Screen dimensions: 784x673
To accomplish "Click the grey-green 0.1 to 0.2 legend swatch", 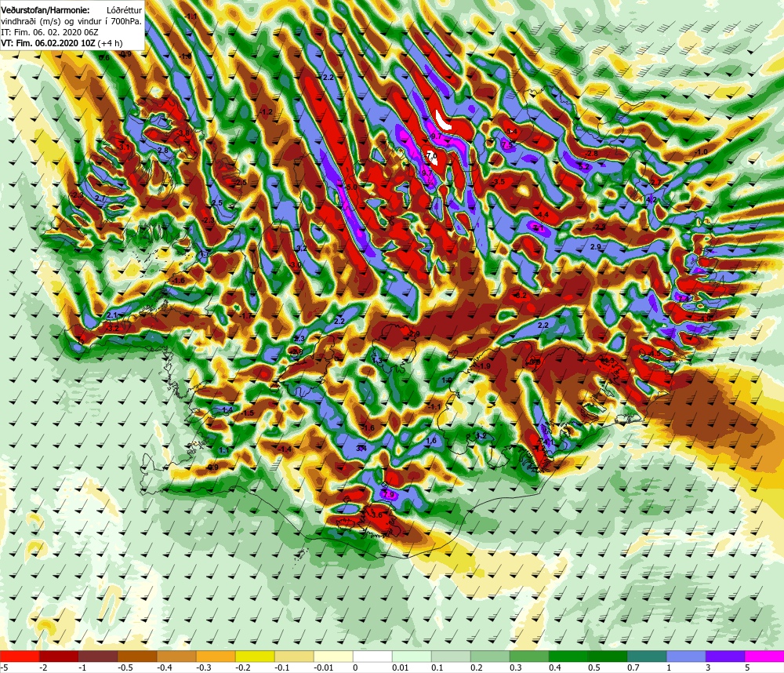I will 451,657.
